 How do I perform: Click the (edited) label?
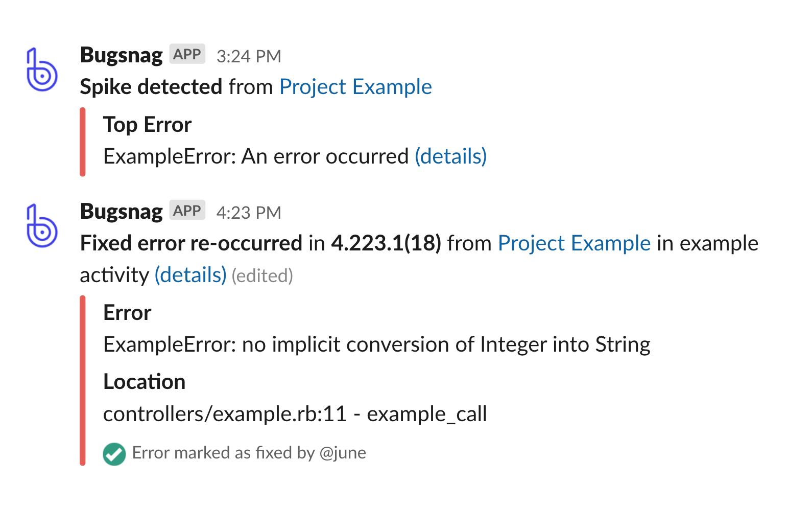pos(262,276)
